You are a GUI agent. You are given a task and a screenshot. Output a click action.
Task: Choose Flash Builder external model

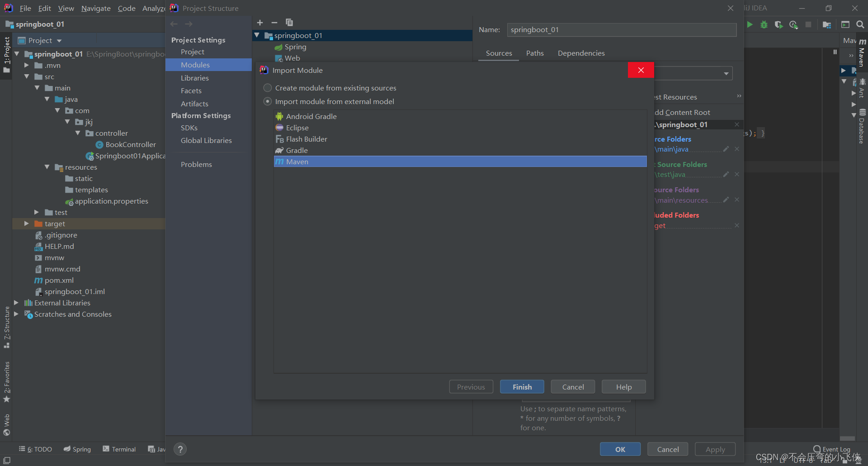pyautogui.click(x=460, y=139)
